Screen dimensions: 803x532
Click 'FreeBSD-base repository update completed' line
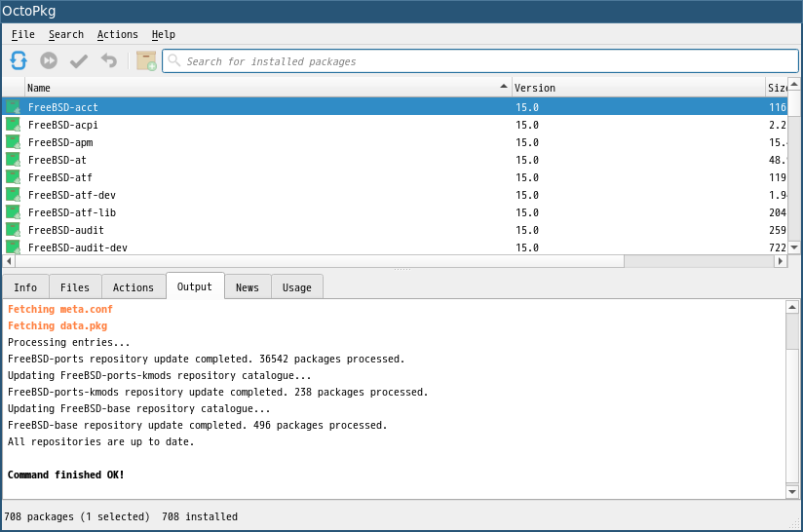197,425
